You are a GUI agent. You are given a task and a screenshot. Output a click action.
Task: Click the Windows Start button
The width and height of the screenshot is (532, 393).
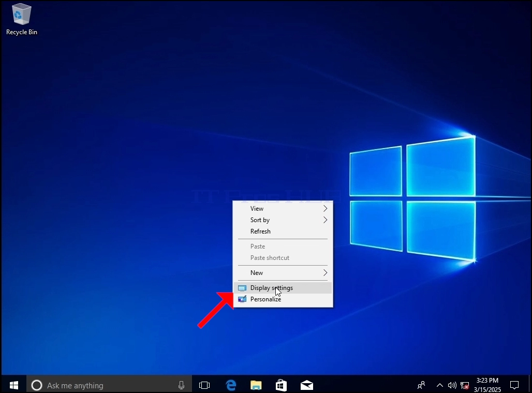coord(13,385)
